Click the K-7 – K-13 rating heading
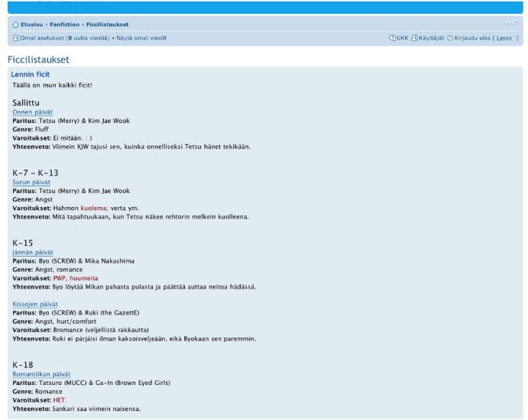 (35, 173)
